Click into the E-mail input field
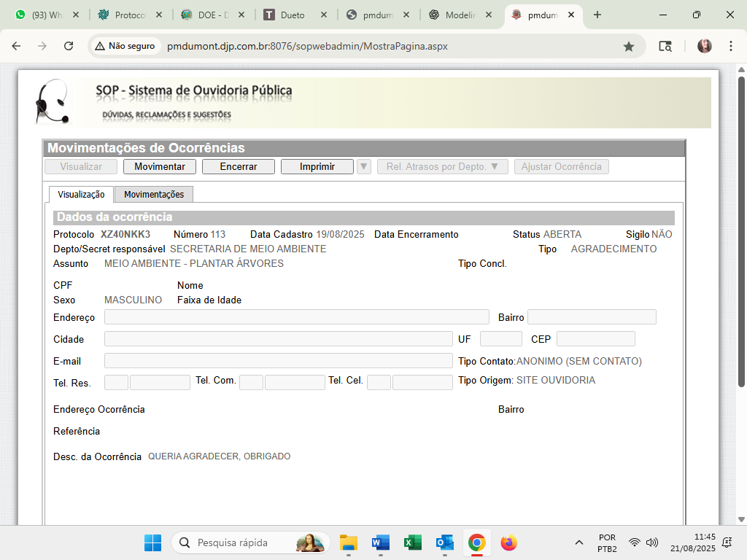 pos(278,361)
